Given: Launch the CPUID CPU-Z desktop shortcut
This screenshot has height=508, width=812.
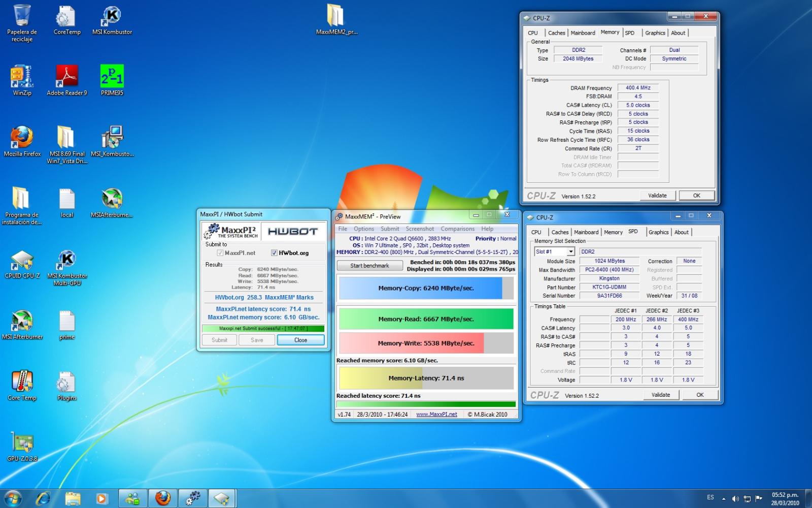Looking at the screenshot, I should (22, 264).
